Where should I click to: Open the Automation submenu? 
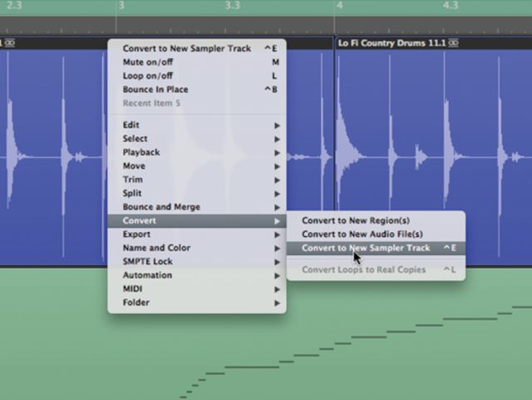coord(197,275)
